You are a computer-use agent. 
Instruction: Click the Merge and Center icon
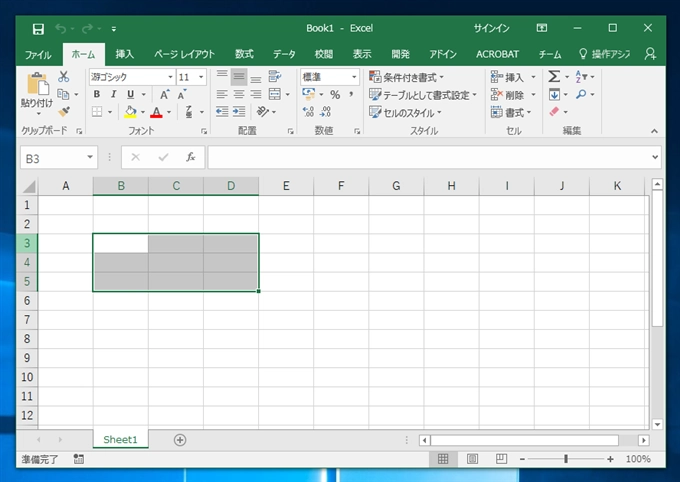275,94
